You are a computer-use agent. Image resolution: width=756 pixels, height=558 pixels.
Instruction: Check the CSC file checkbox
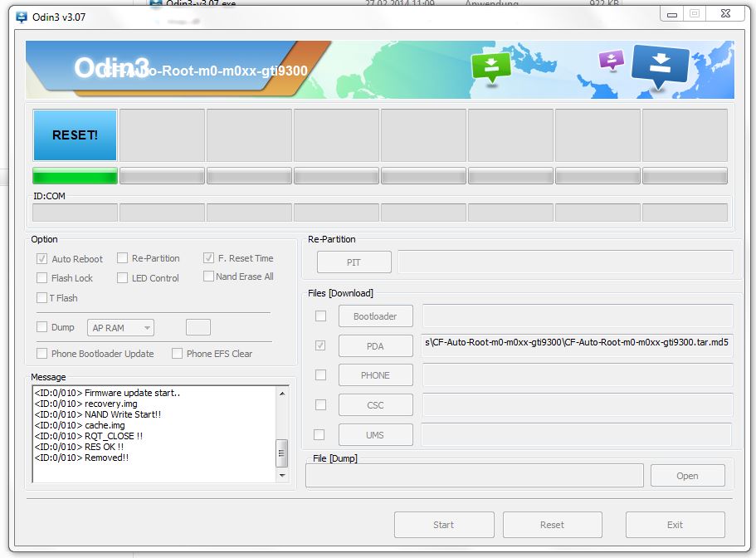[x=320, y=404]
